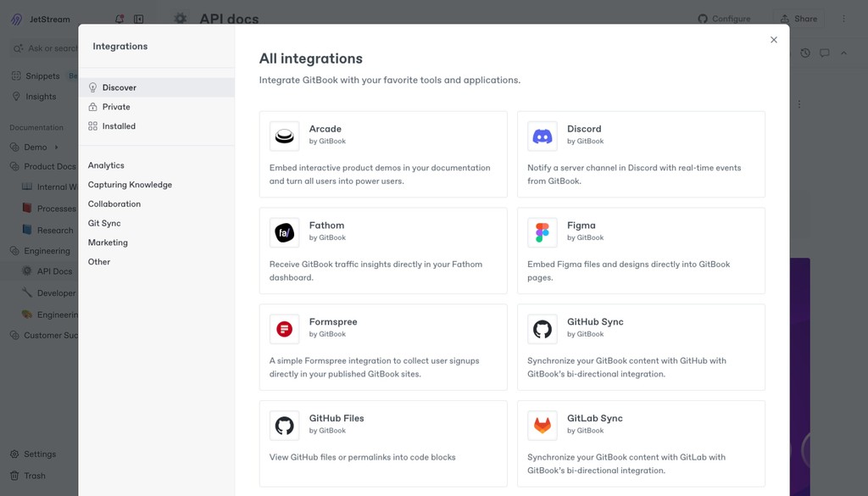Open the Private integrations section

[x=113, y=106]
